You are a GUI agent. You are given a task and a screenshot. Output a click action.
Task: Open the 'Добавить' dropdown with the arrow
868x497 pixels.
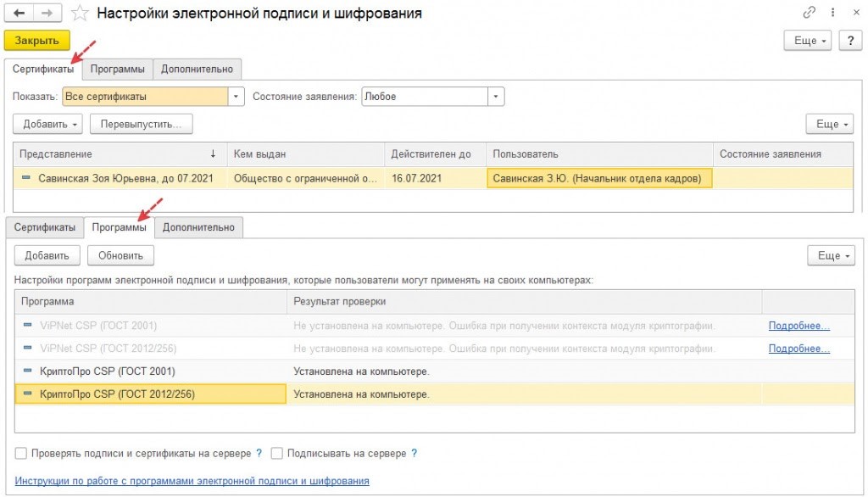[78, 124]
